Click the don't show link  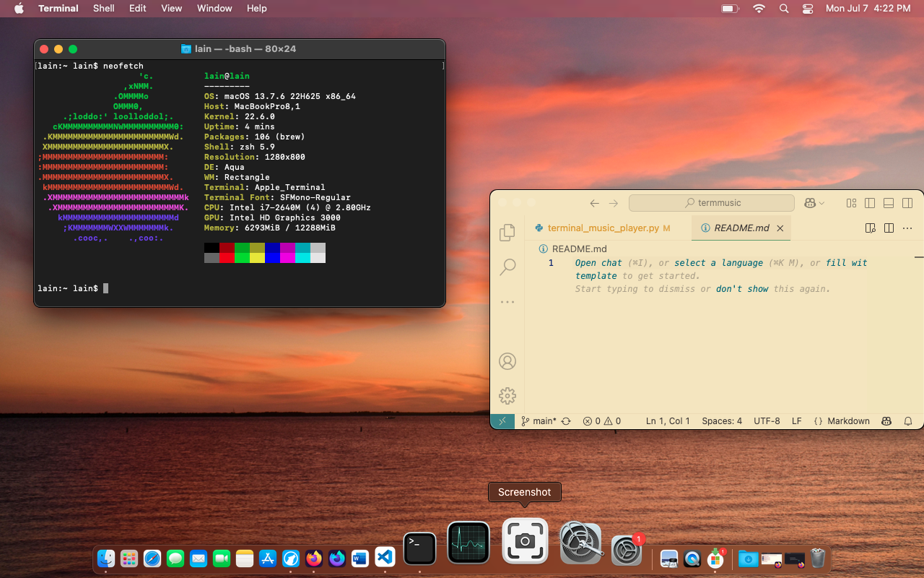click(742, 289)
